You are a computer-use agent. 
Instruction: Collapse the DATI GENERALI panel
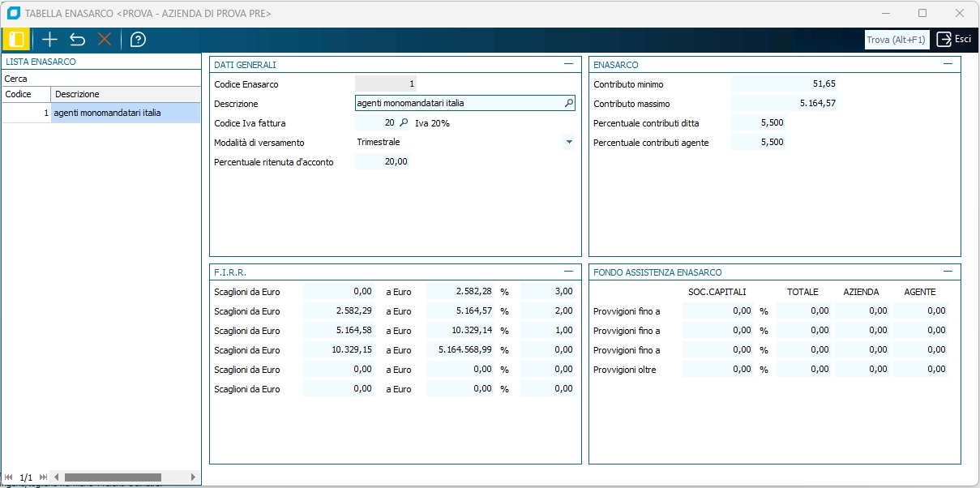pos(568,64)
